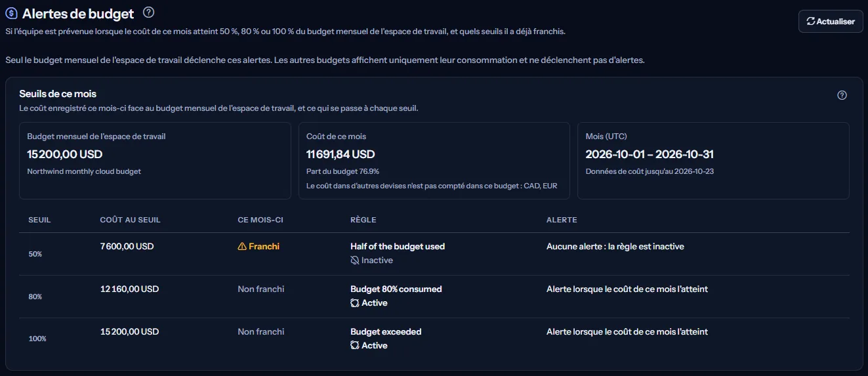Click the Actualiser refresh button

point(830,21)
